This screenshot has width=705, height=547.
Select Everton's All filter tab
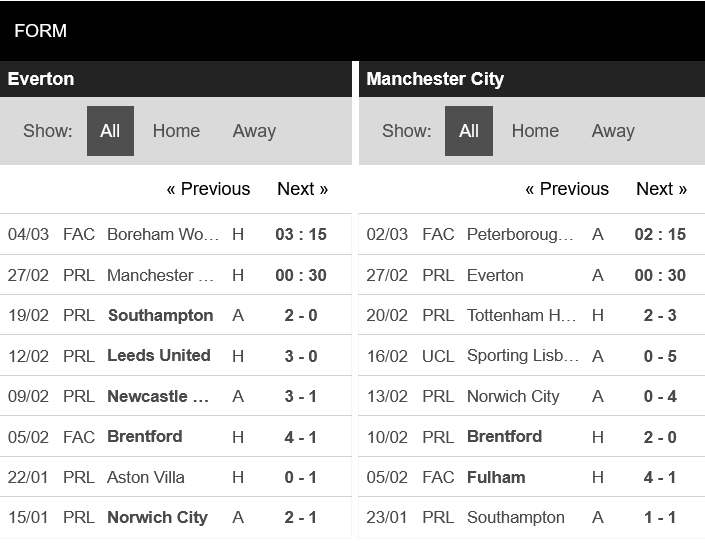pos(110,131)
